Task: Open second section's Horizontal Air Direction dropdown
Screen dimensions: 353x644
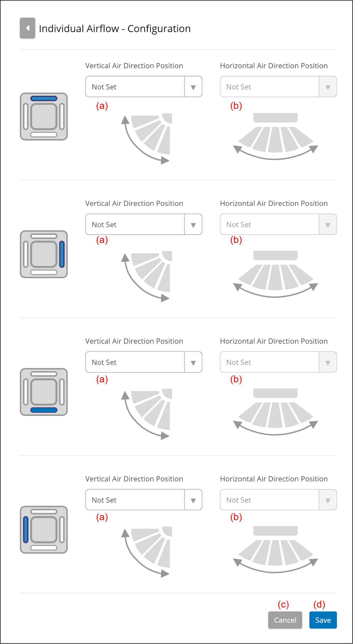Action: click(x=278, y=224)
